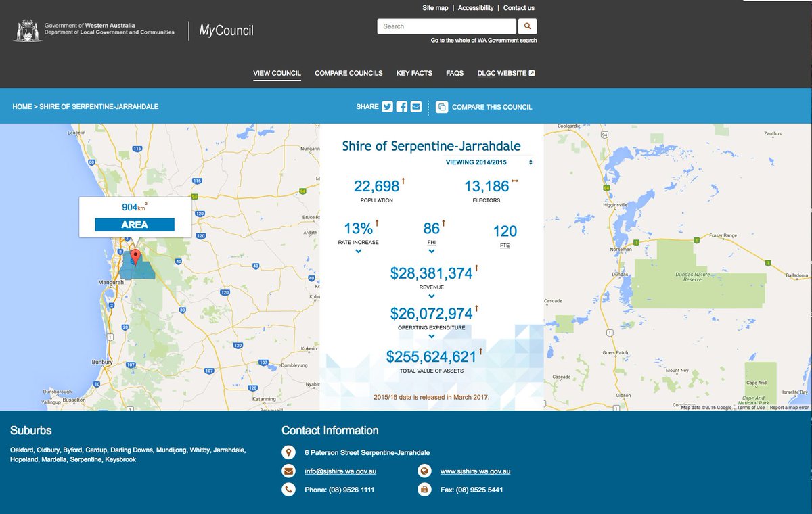Click the location pin icon next to street address
This screenshot has width=812, height=514.
290,452
